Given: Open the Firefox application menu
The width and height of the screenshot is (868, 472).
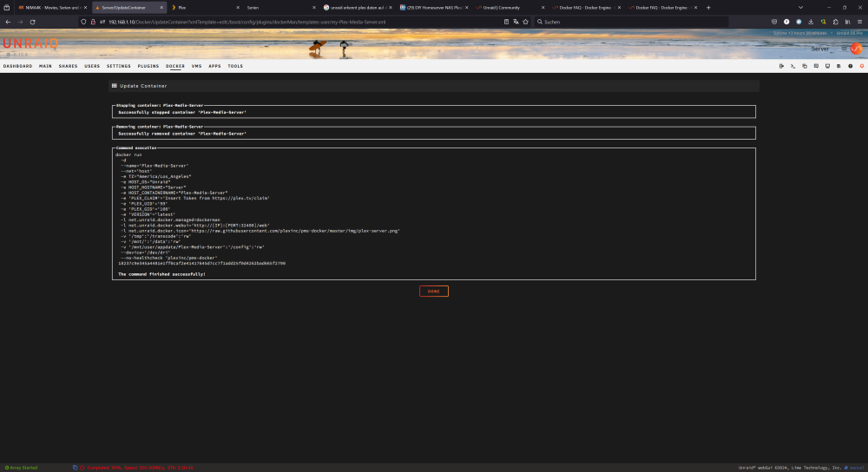Looking at the screenshot, I should pyautogui.click(x=859, y=23).
